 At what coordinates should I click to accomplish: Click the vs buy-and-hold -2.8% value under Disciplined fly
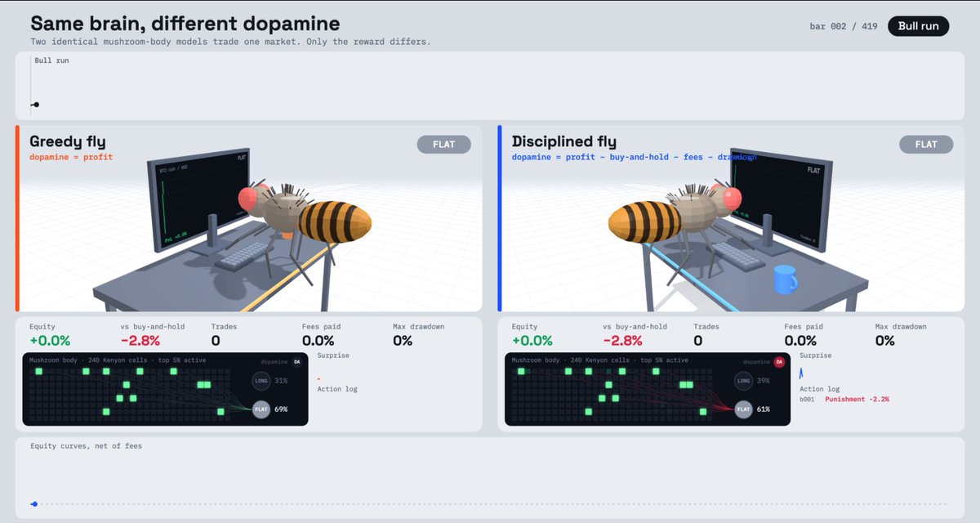click(x=623, y=341)
